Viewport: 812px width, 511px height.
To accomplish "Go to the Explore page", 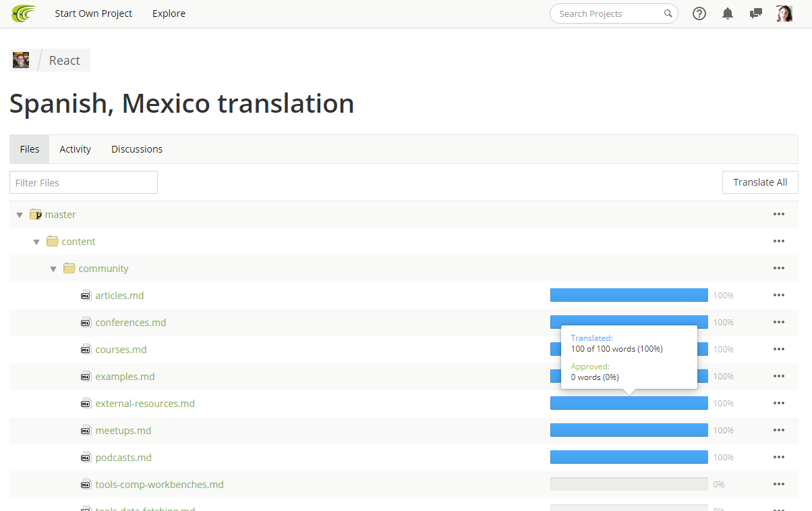I will tap(169, 14).
